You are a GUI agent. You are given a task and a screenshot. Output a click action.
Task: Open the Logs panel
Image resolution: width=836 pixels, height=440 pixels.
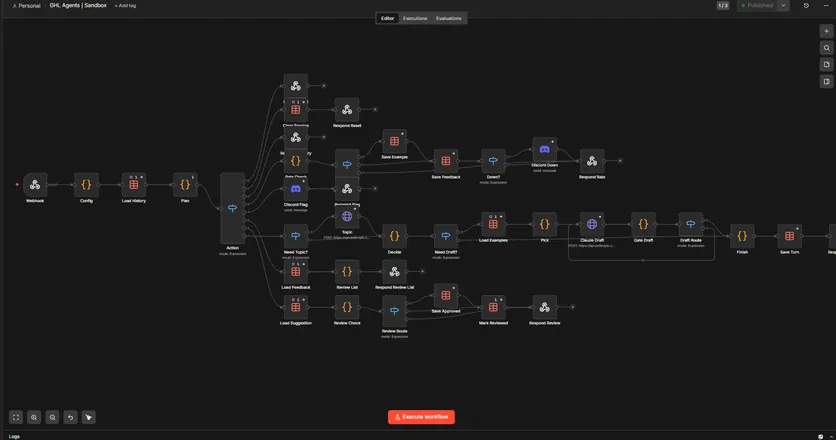click(x=14, y=436)
